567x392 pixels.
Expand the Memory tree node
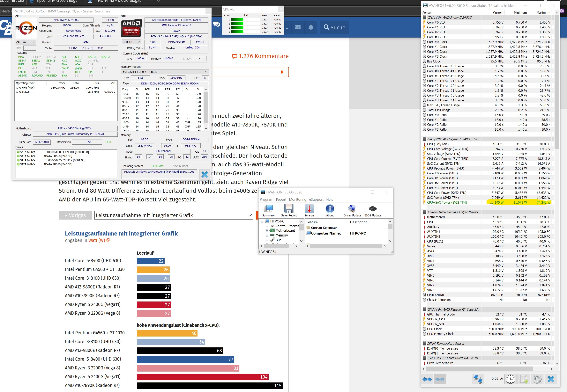pyautogui.click(x=267, y=235)
